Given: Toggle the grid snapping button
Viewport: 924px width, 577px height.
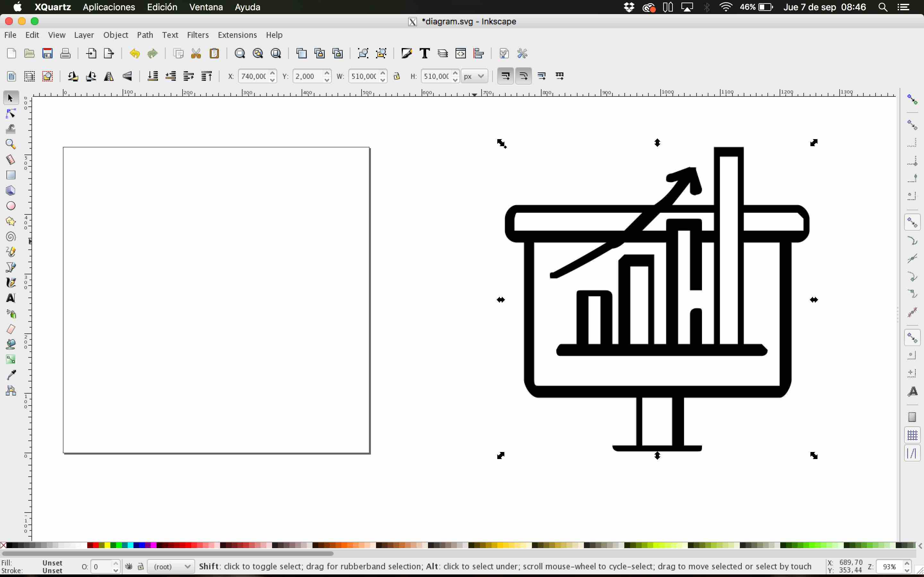Looking at the screenshot, I should pos(912,435).
